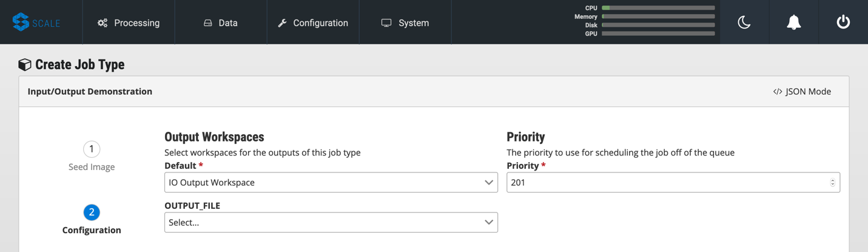
Task: Click the Data drive icon
Action: (x=208, y=23)
